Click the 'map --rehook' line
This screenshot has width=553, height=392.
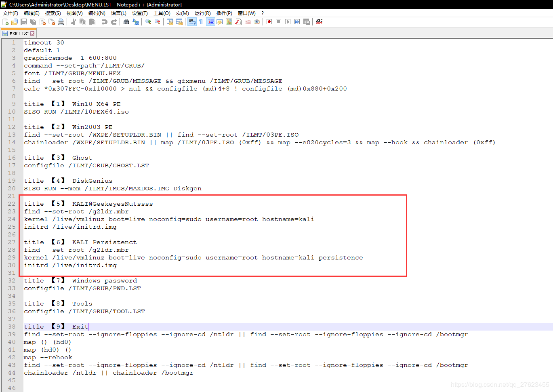(x=48, y=357)
